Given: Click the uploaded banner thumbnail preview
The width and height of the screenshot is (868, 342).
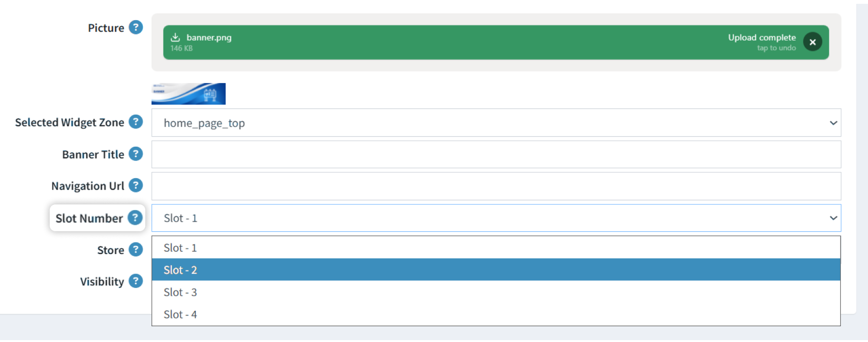Looking at the screenshot, I should (x=188, y=94).
